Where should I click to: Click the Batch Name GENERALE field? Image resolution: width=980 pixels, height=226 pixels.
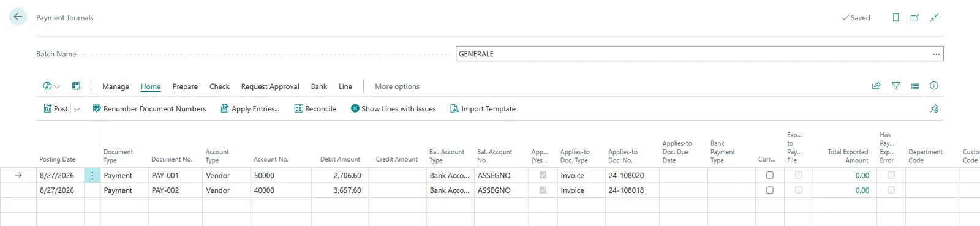click(x=699, y=54)
